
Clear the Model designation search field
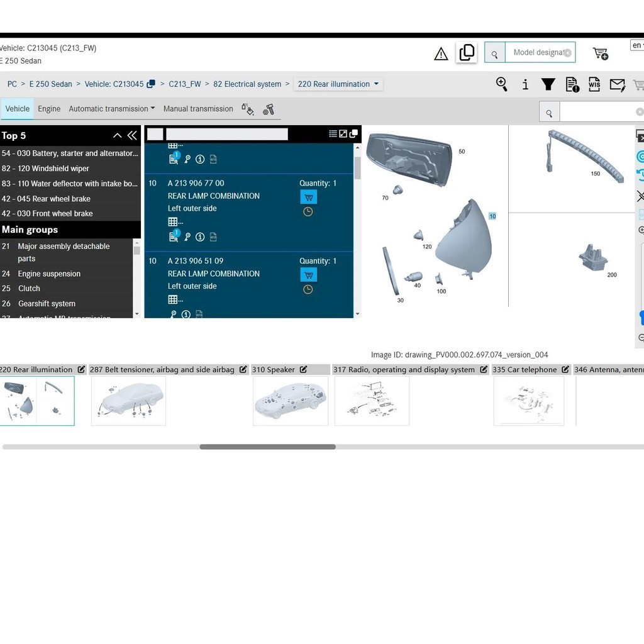pos(568,53)
